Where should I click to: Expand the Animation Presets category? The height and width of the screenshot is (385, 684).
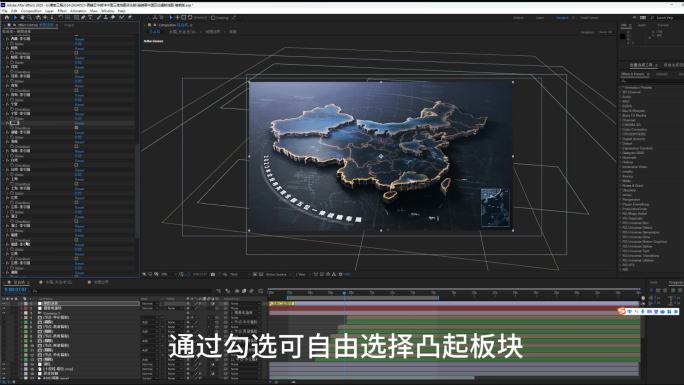637,88
